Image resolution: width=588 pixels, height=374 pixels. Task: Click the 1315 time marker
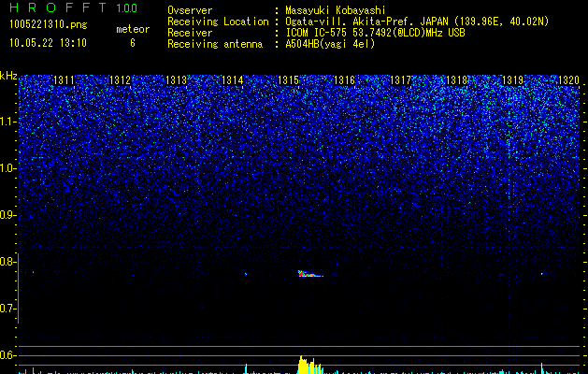[288, 80]
